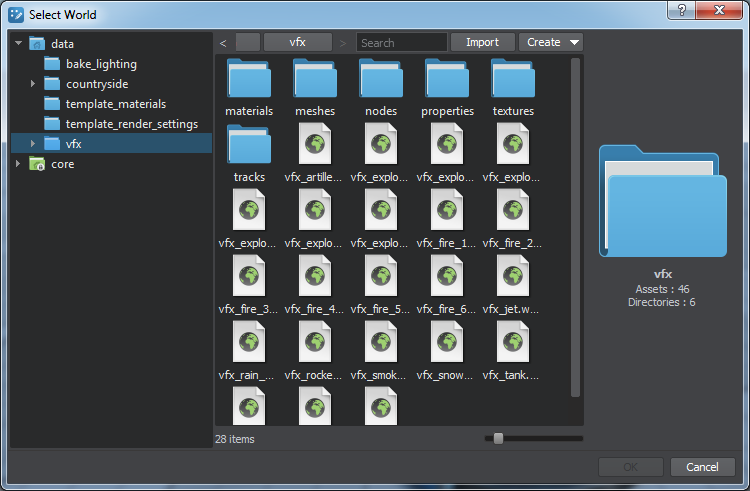Select the vfx_jet world file
The height and width of the screenshot is (491, 750).
pyautogui.click(x=513, y=277)
